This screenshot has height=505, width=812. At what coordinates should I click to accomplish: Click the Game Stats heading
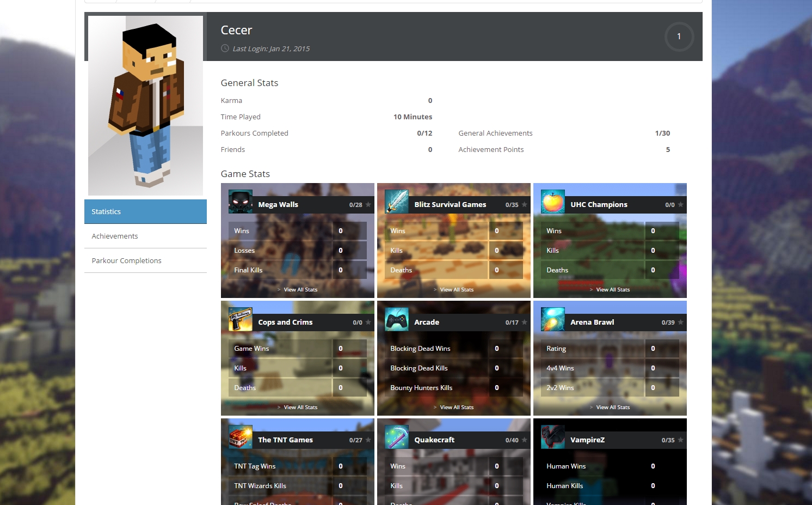coord(245,174)
